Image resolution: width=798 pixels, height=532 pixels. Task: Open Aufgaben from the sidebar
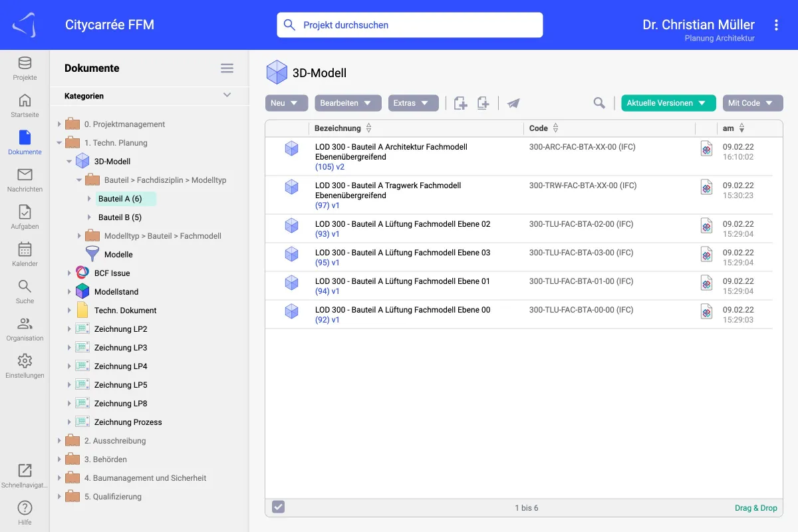25,217
